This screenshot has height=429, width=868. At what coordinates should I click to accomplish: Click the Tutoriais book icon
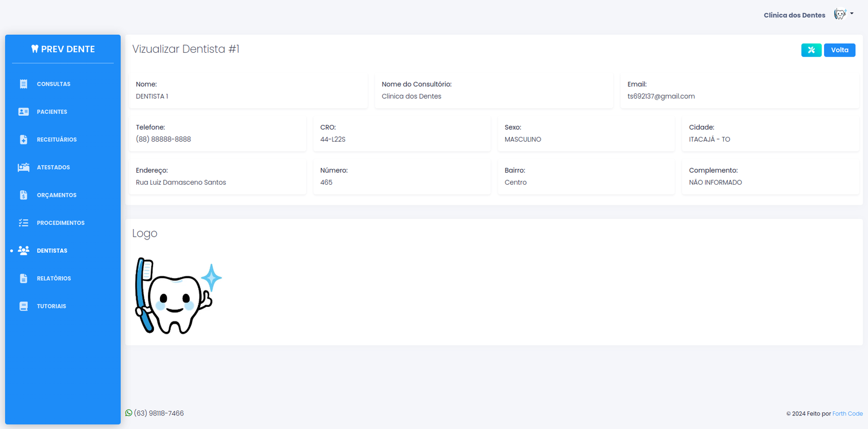coord(23,306)
